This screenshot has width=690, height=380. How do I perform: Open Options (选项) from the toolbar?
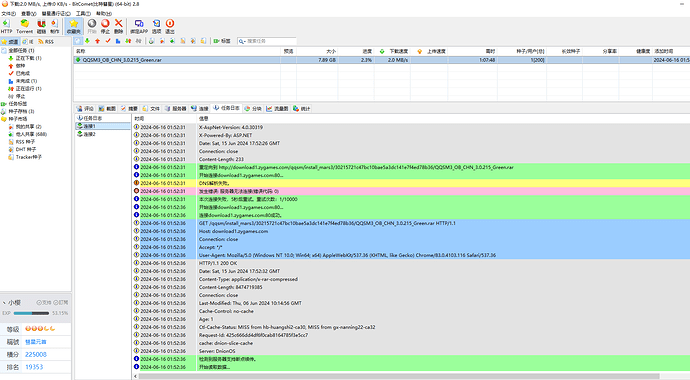click(156, 26)
